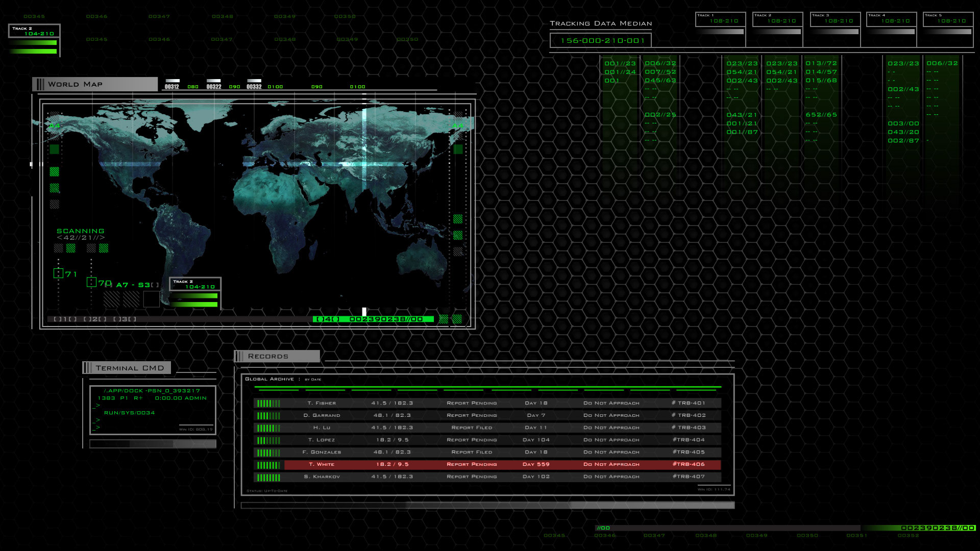Select the Track 3 tab at top right

(835, 19)
